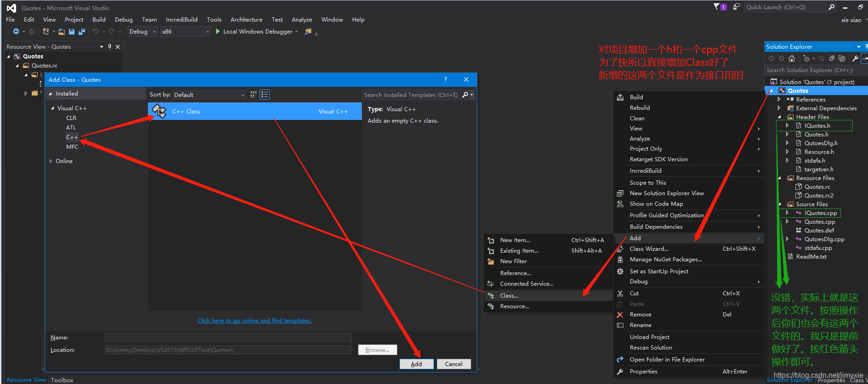Open the Sort by Default dropdown

click(x=209, y=95)
